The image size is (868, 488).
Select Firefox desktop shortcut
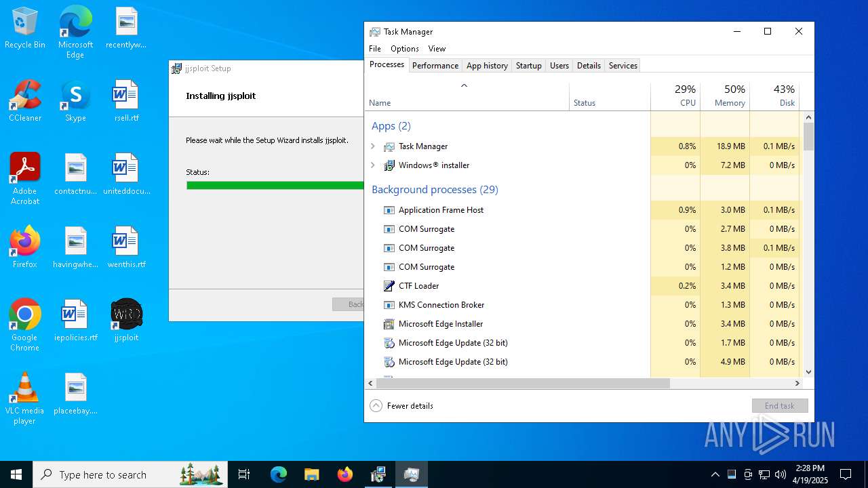pyautogui.click(x=25, y=247)
